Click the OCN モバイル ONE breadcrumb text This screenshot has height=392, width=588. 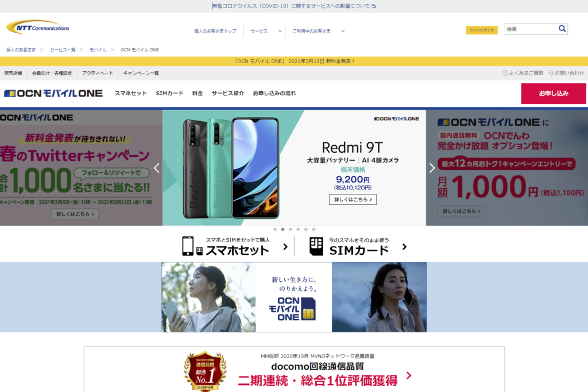[140, 50]
